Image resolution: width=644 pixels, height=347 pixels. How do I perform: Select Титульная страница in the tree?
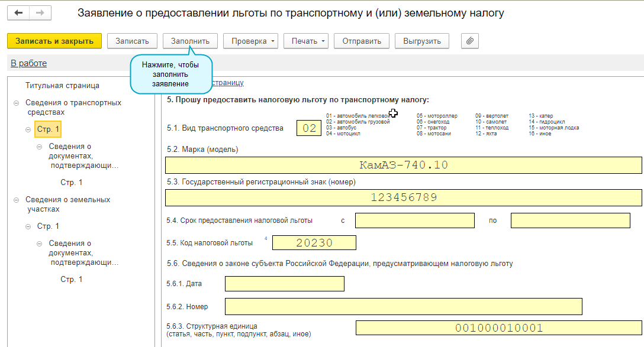tap(62, 85)
